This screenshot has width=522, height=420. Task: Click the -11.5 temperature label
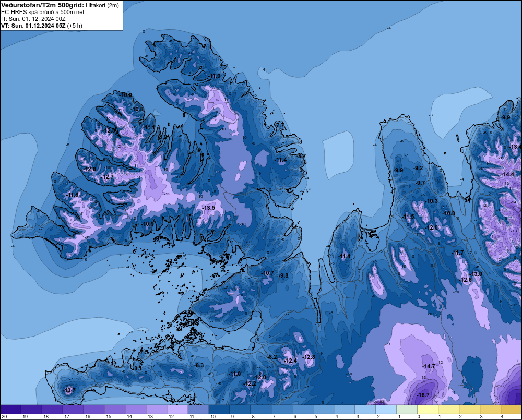[x=409, y=217]
